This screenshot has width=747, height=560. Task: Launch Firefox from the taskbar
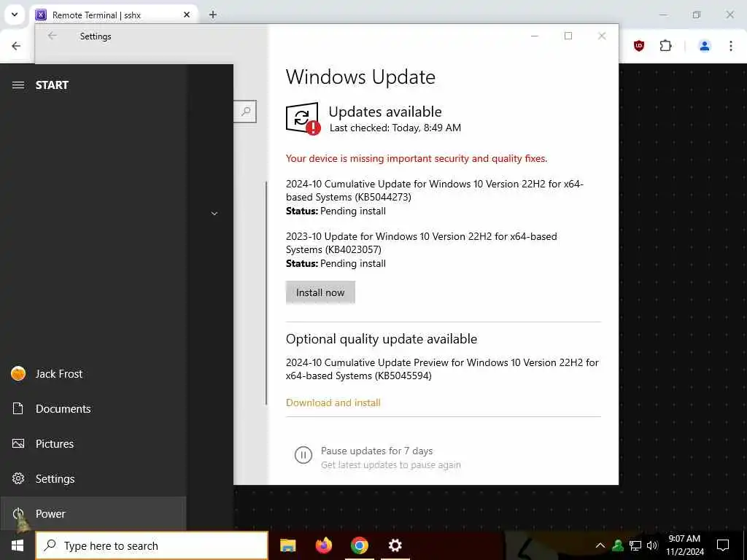pos(324,545)
